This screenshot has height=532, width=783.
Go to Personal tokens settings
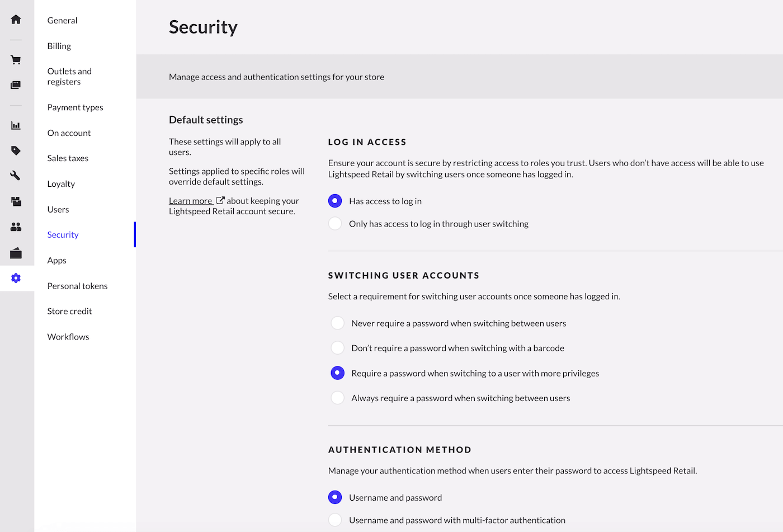[x=77, y=286]
